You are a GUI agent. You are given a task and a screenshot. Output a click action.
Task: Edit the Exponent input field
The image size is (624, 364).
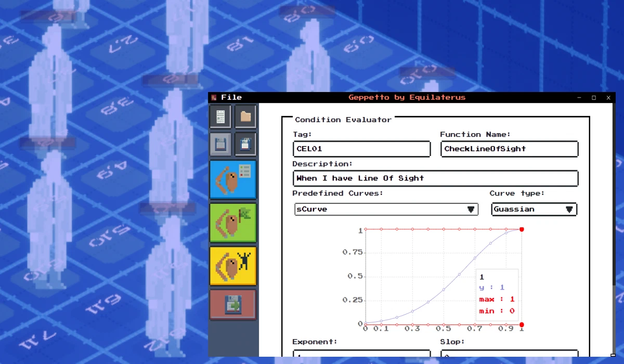[x=362, y=353]
